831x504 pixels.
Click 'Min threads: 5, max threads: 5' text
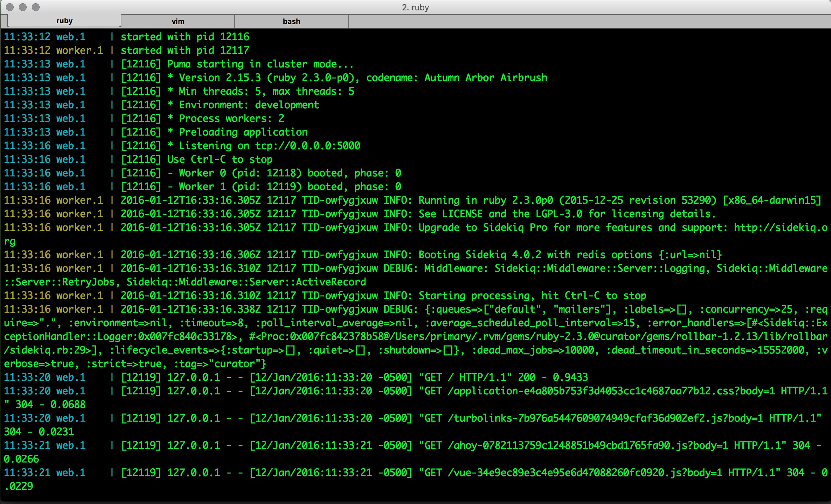(267, 91)
